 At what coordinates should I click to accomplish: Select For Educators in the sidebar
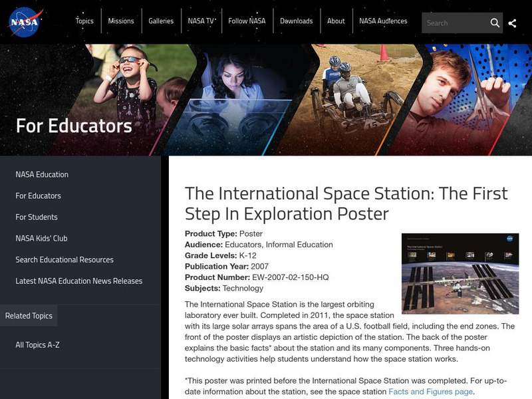(x=39, y=196)
